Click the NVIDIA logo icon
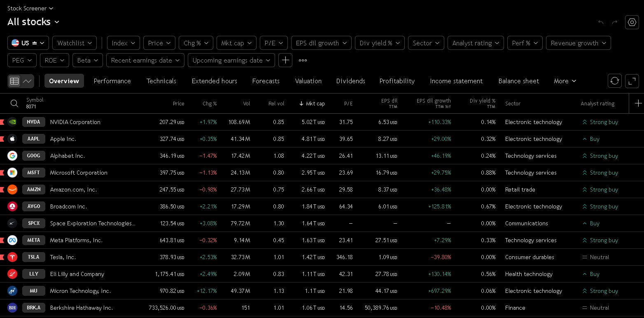This screenshot has height=318, width=644. (x=12, y=122)
